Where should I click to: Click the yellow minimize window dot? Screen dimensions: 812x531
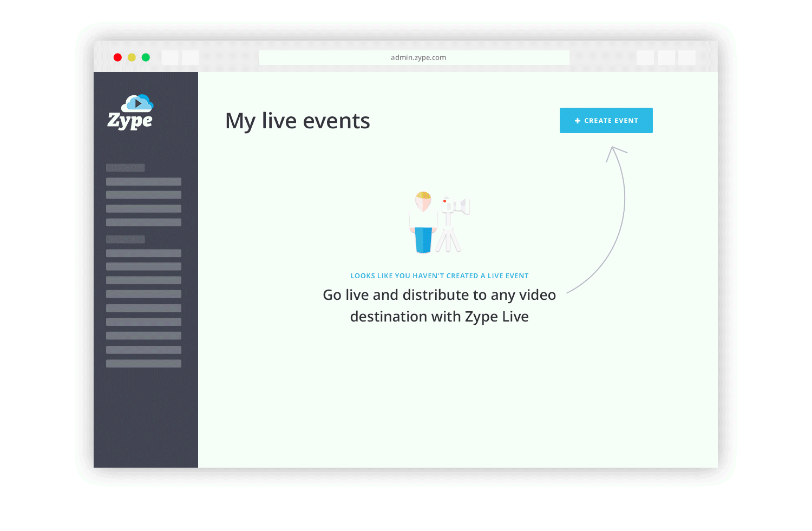132,57
